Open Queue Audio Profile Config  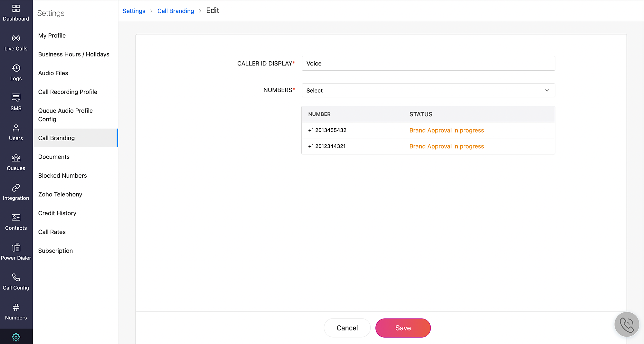[x=65, y=115]
